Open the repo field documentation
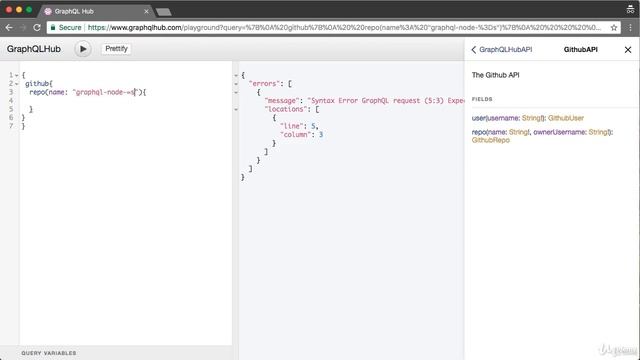 pos(479,132)
